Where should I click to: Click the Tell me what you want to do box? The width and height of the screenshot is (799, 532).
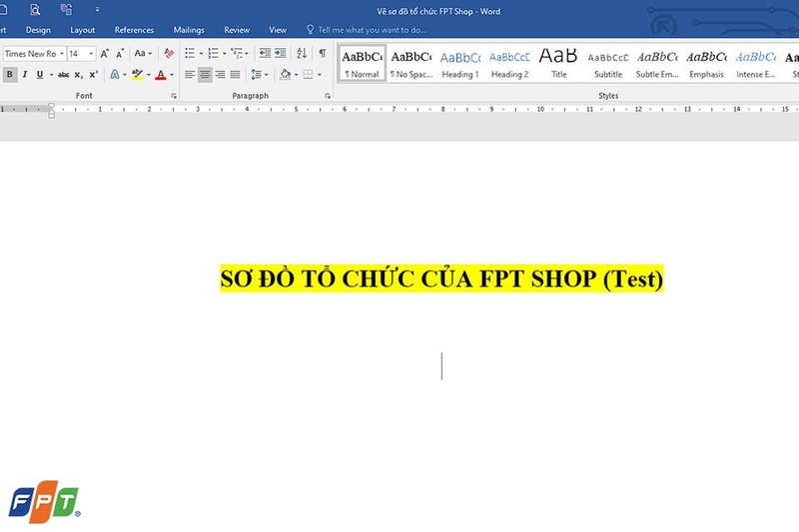click(x=367, y=30)
